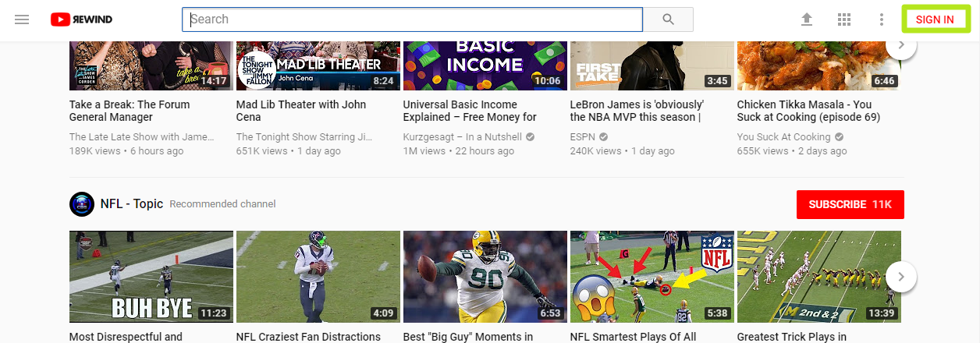Screen dimensions: 980x343
Task: Go to YouTube Rewind home logo
Action: click(81, 19)
